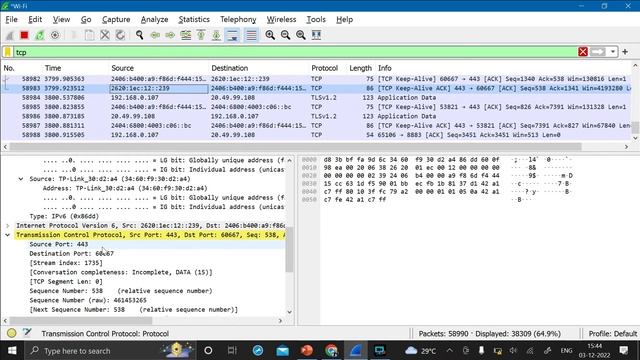The height and width of the screenshot is (360, 640).
Task: Open the Edit menu
Action: point(35,20)
